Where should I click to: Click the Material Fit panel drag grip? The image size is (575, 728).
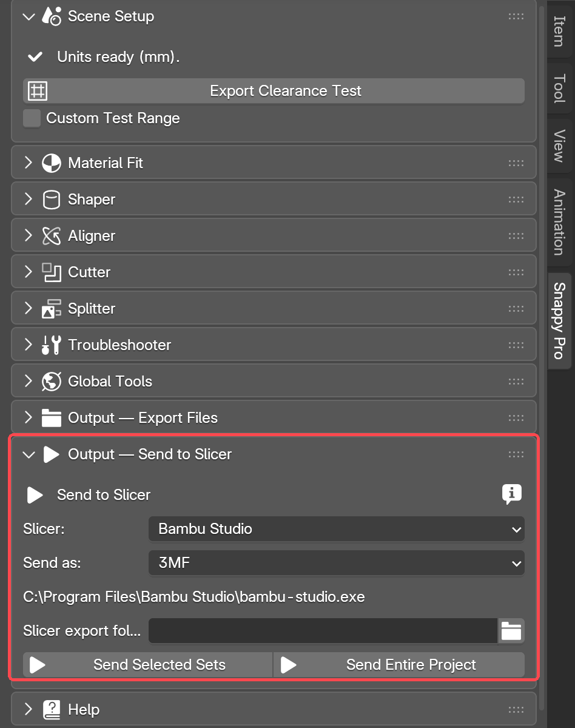pyautogui.click(x=516, y=163)
